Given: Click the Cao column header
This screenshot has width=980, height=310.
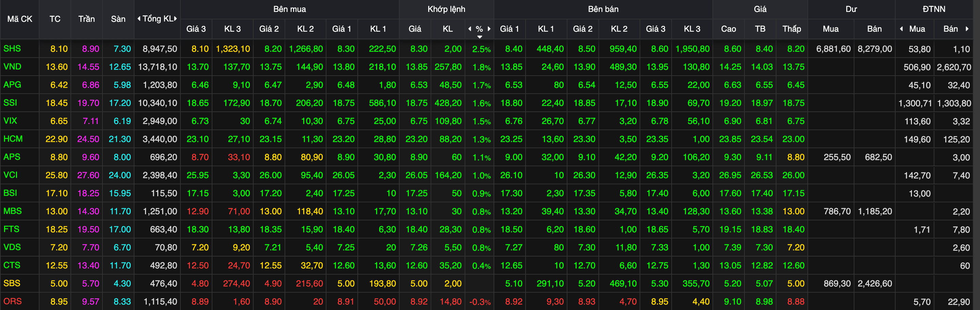Looking at the screenshot, I should tap(728, 29).
